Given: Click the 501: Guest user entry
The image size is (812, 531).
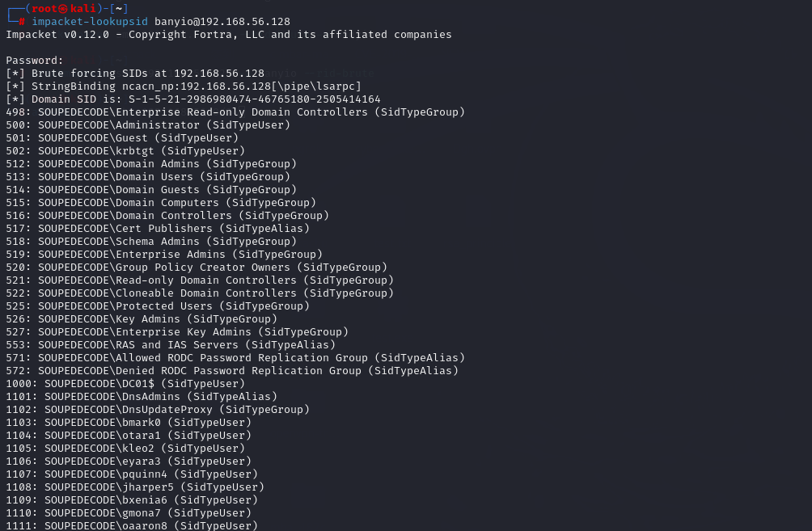Looking at the screenshot, I should click(122, 138).
